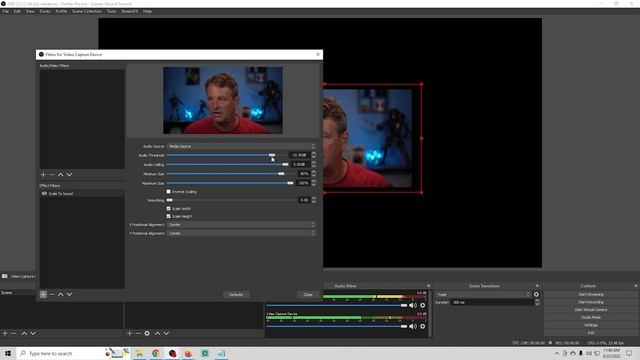Show hidden system tray icons chevron
The image size is (640, 360).
tap(557, 353)
